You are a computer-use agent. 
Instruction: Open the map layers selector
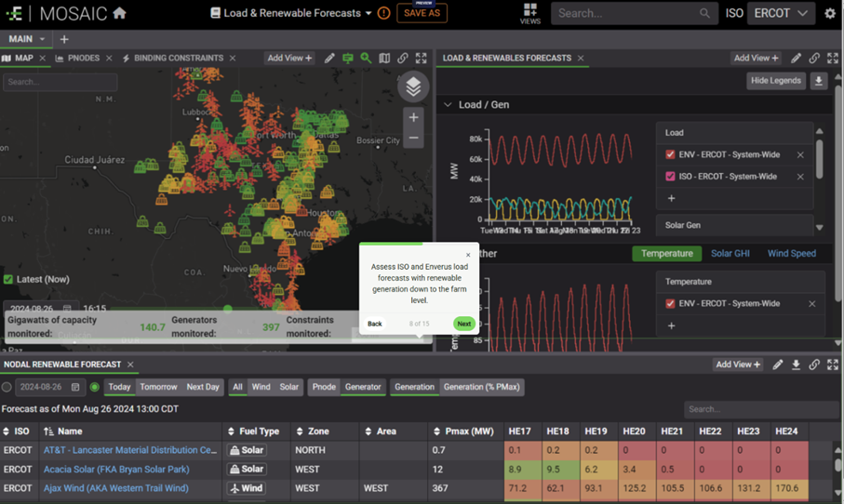[413, 86]
